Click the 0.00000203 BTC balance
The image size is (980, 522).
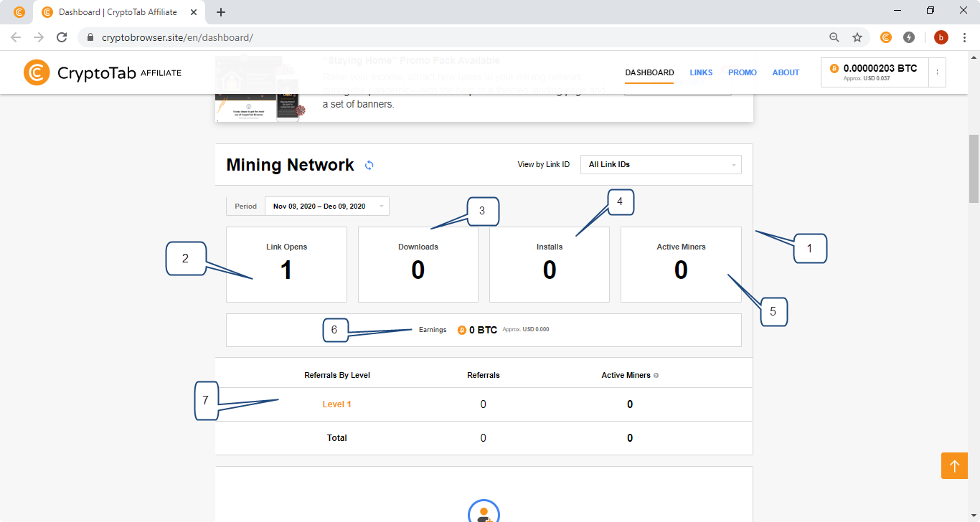click(x=880, y=68)
